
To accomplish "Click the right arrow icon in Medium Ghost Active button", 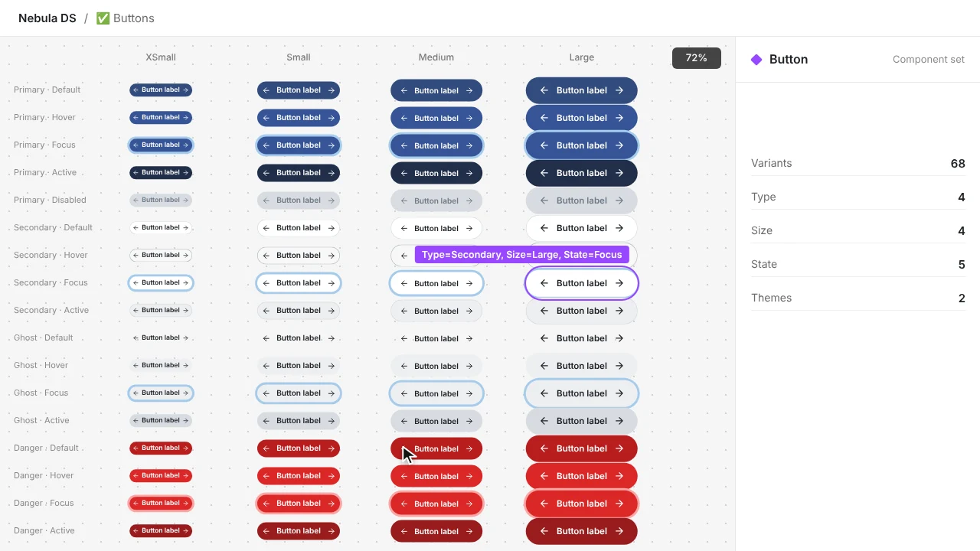I will tap(469, 421).
